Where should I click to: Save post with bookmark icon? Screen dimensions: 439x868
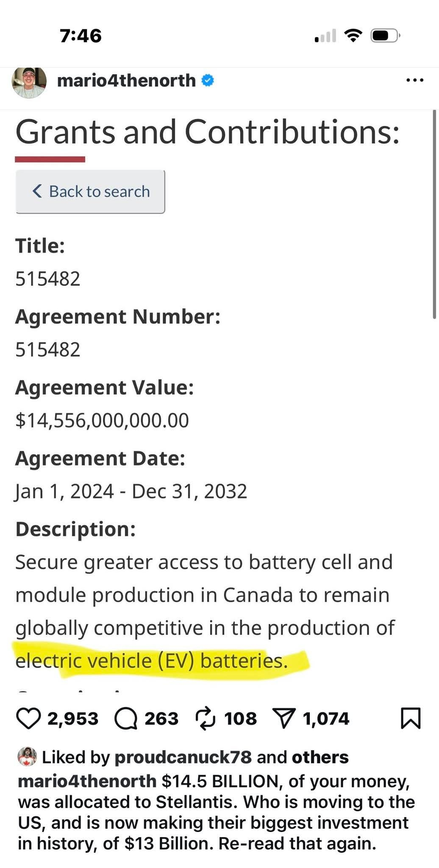410,718
